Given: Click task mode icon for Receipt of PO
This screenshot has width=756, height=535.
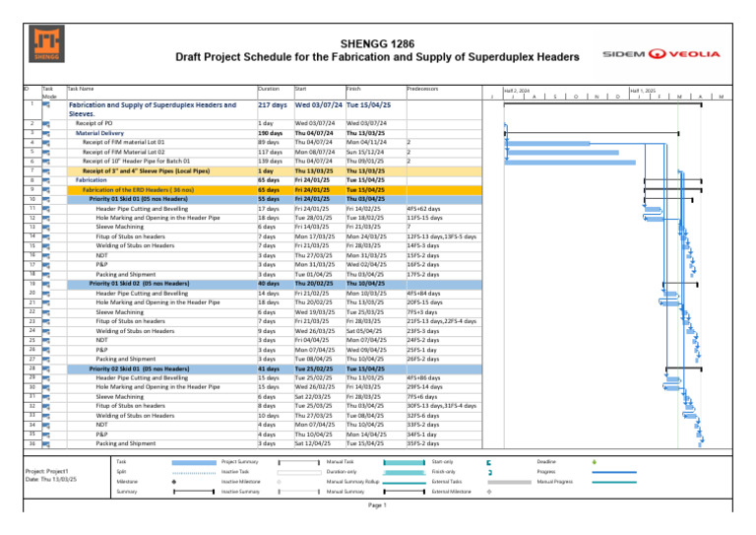Looking at the screenshot, I should (x=46, y=124).
